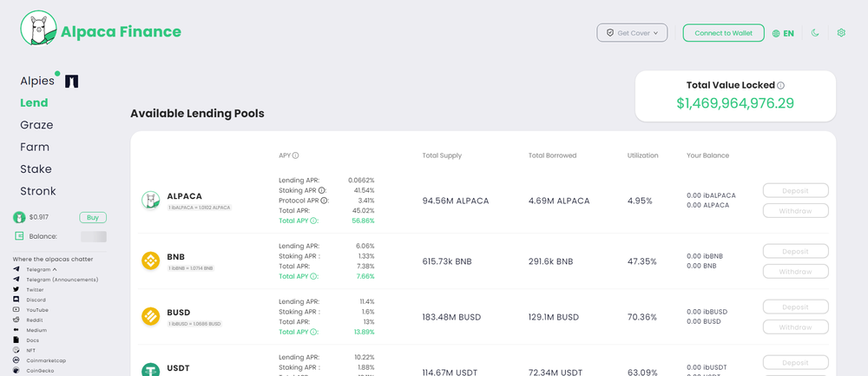Open the settings gear icon
868x376 pixels.
tap(841, 33)
